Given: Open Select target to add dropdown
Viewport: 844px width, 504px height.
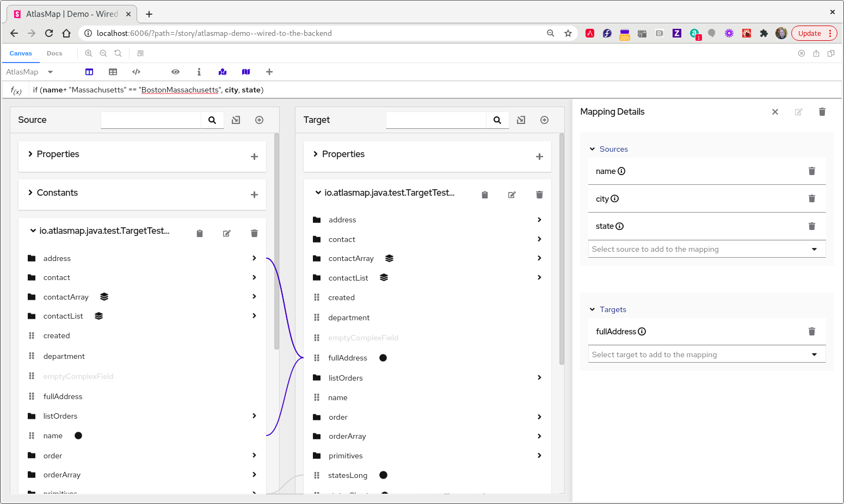Looking at the screenshot, I should pyautogui.click(x=707, y=354).
